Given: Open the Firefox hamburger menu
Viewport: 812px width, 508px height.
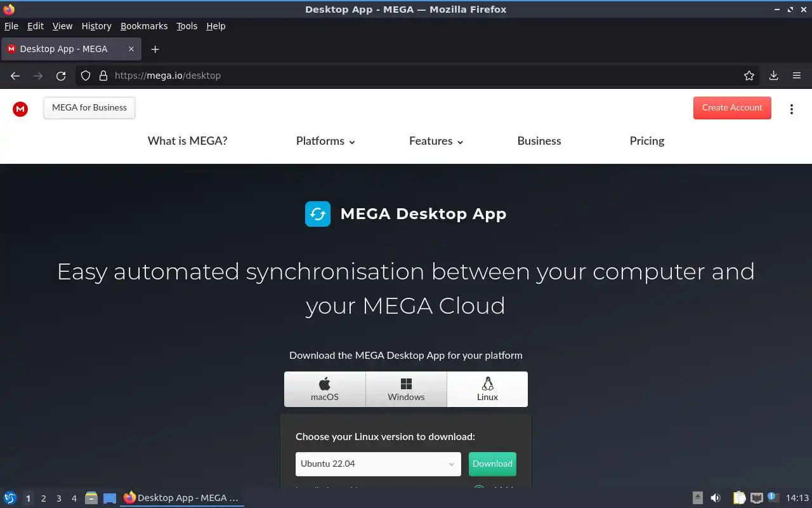Looking at the screenshot, I should 797,76.
